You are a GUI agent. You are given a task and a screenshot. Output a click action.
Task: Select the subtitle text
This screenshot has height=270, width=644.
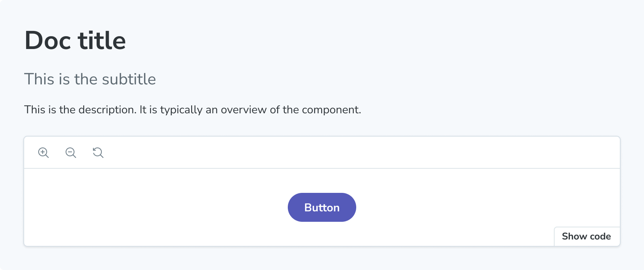click(90, 79)
